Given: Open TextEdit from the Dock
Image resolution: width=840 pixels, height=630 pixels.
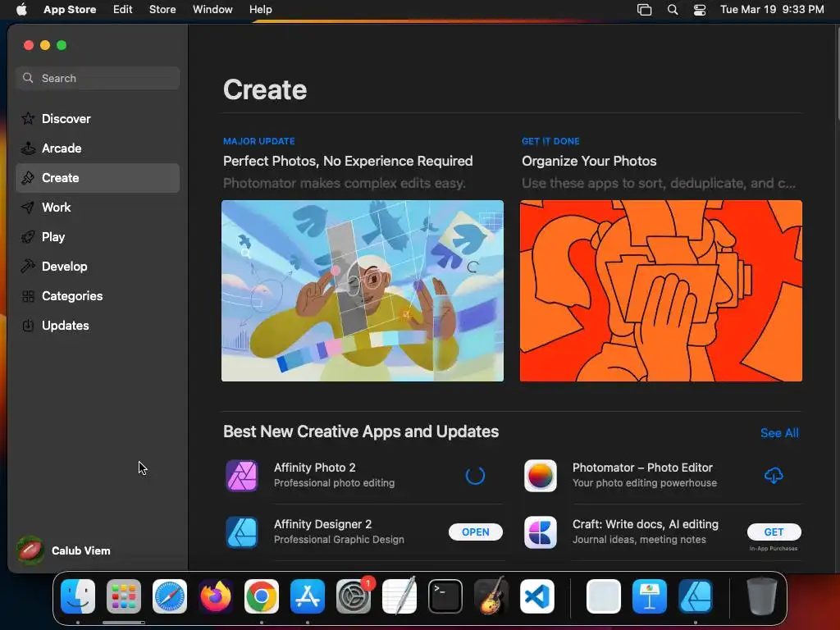Looking at the screenshot, I should pyautogui.click(x=399, y=596).
